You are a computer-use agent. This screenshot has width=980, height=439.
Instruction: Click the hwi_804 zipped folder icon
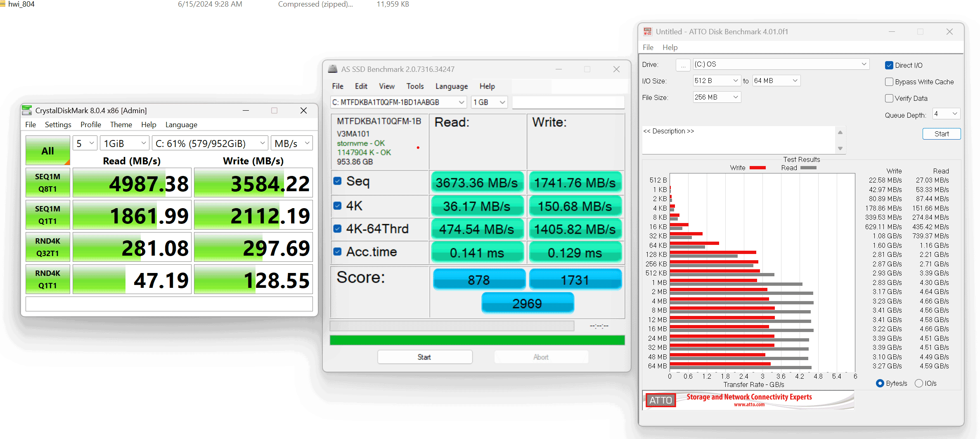tap(2, 4)
